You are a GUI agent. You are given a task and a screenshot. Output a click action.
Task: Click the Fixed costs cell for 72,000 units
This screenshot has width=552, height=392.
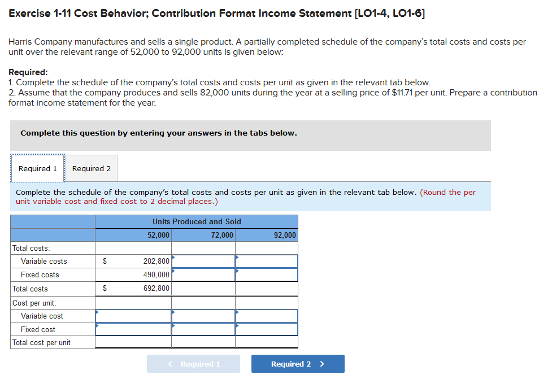coord(203,275)
